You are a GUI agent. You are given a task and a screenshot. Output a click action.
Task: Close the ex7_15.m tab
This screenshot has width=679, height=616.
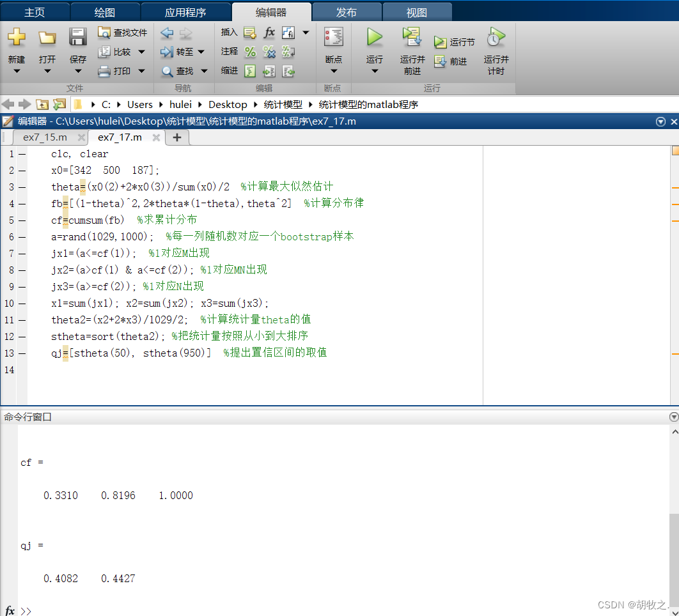81,137
